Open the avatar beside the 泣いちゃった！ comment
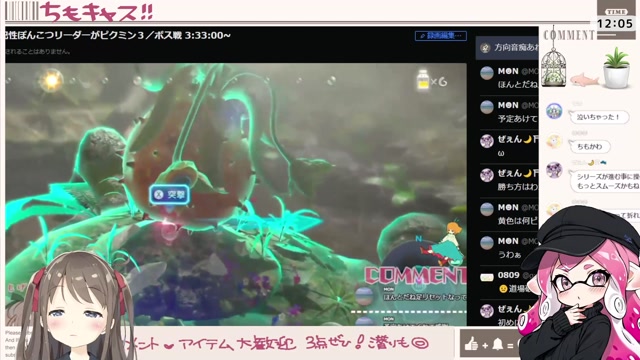Viewport: 640px width, 360px height. [554, 111]
